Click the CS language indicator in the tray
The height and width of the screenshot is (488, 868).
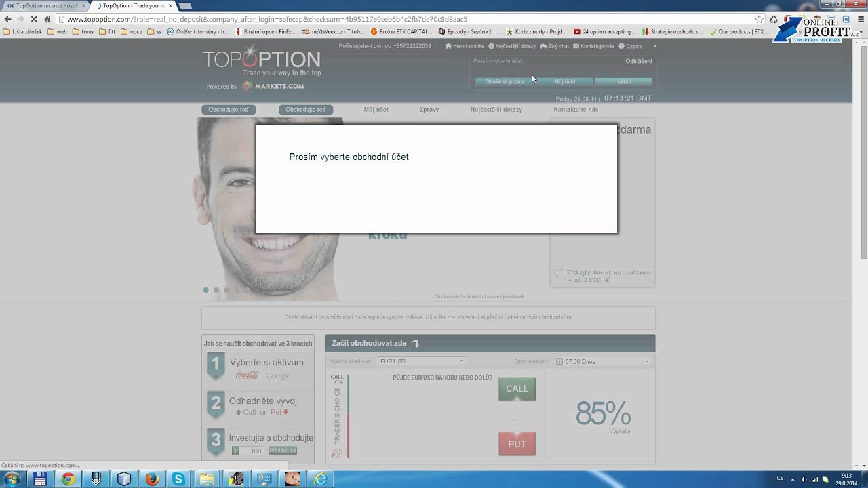point(781,479)
